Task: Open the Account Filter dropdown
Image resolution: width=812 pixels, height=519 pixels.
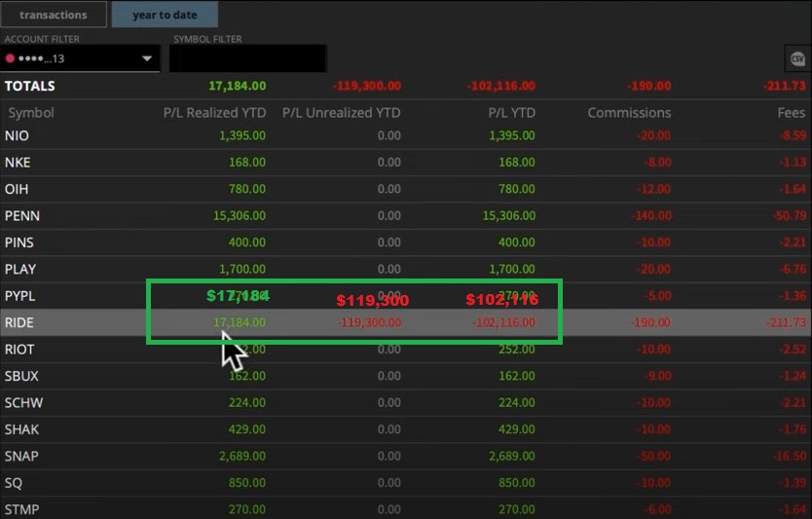Action: click(x=80, y=58)
